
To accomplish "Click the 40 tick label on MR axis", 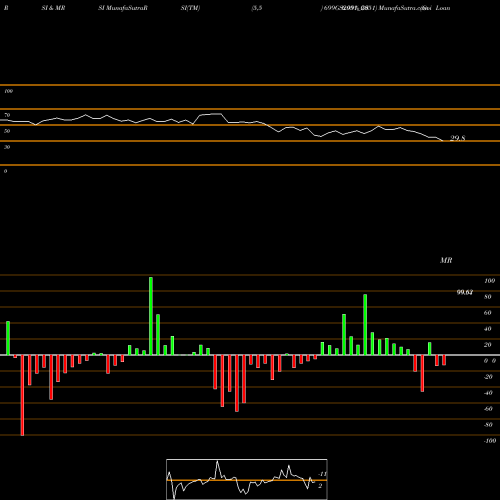I will pos(488,329).
